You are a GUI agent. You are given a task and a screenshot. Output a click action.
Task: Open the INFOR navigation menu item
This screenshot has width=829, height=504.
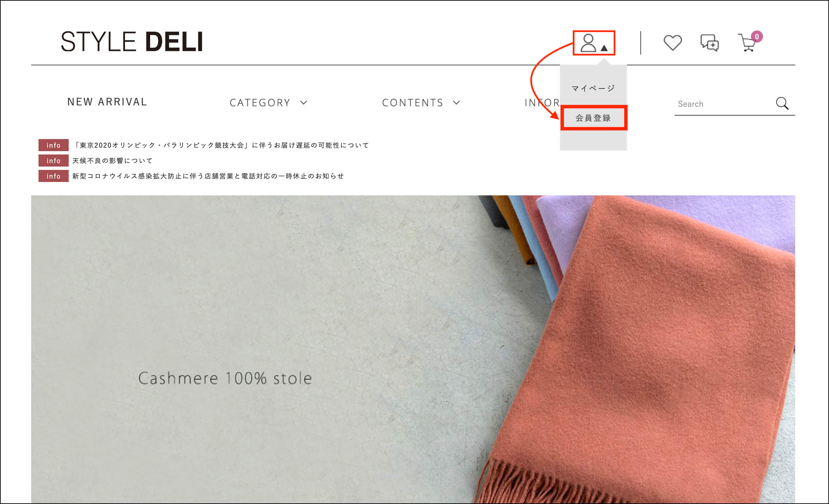coord(542,103)
